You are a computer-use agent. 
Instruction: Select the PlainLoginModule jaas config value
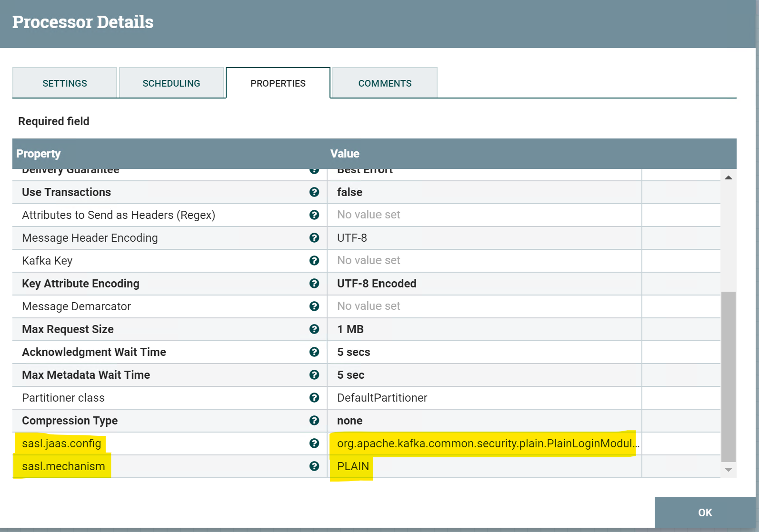(x=488, y=443)
